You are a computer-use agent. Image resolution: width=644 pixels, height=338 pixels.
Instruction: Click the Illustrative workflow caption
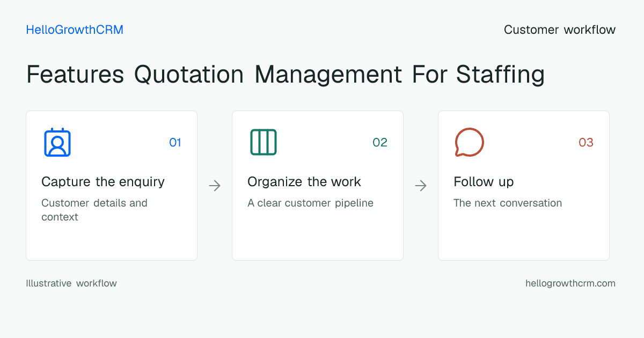pos(71,283)
